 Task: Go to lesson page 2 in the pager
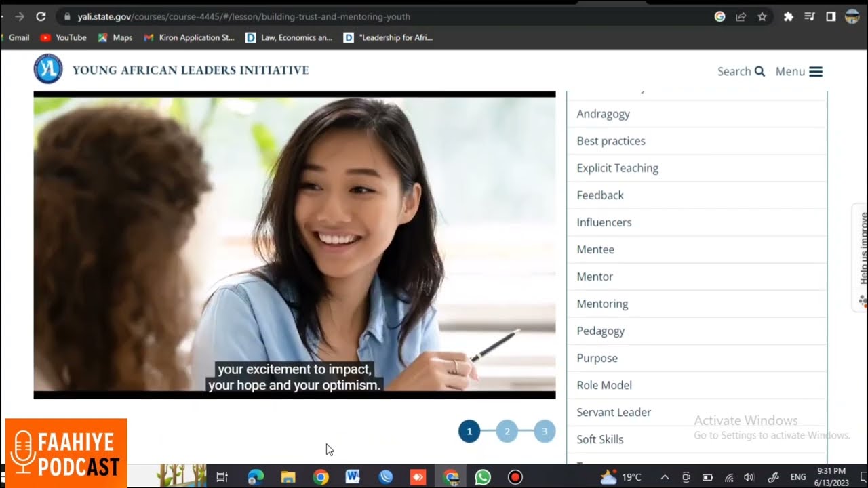507,431
